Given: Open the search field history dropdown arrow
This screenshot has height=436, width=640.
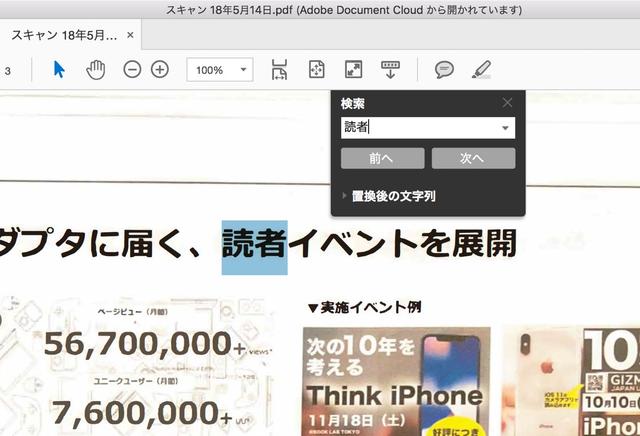Looking at the screenshot, I should (x=505, y=128).
